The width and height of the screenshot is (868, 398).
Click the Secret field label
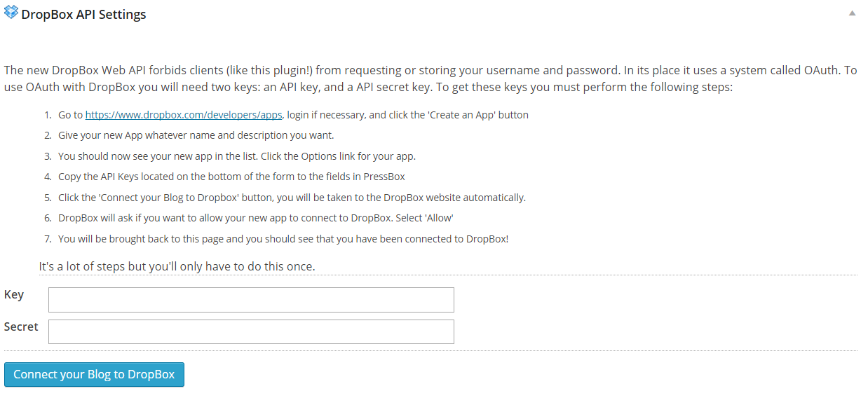(21, 327)
